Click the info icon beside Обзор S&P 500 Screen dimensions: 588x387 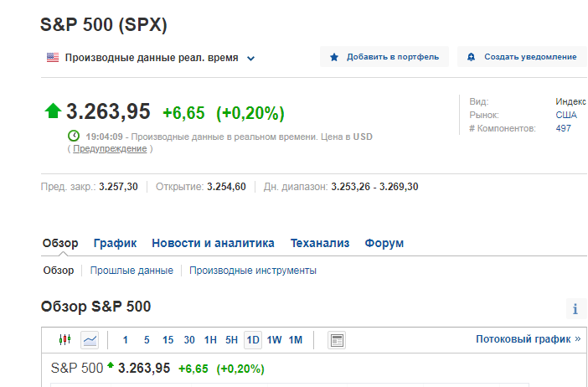click(x=575, y=309)
